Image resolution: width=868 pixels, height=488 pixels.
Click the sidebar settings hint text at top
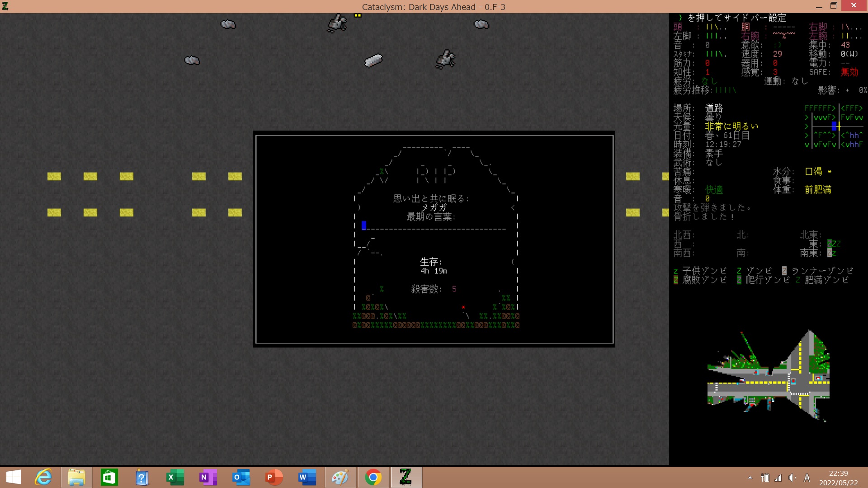coord(732,18)
